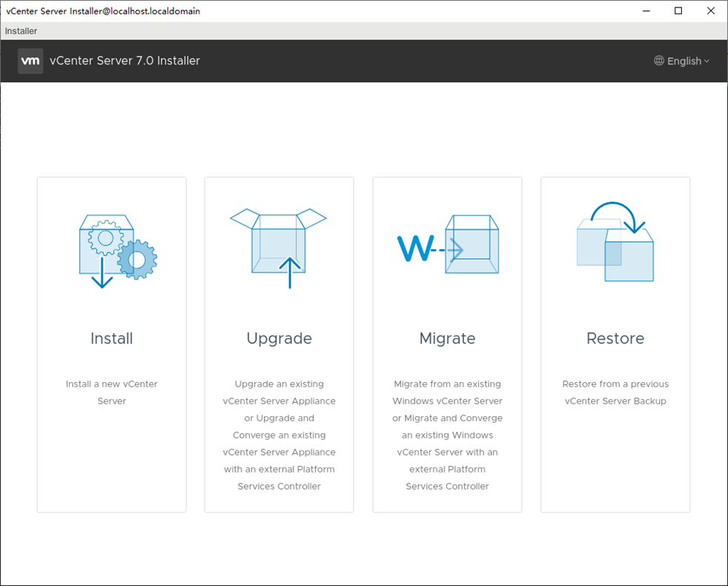Click the 'vCenter Server 7.0 Installer' title

[125, 61]
